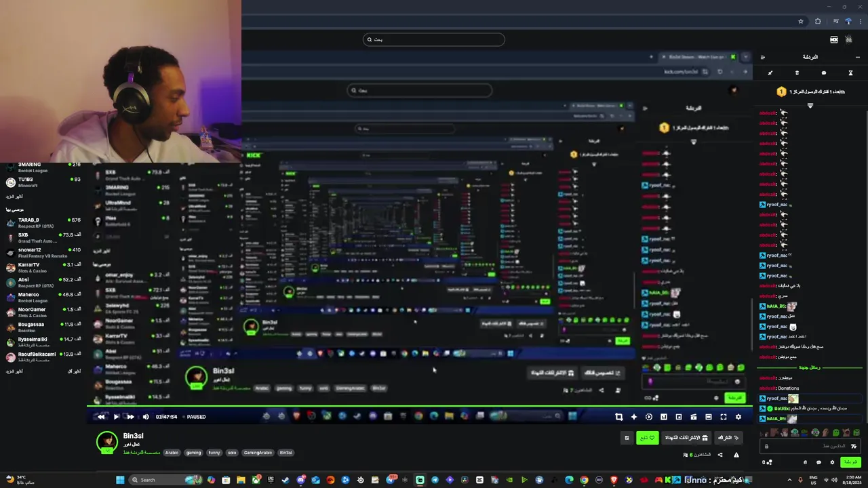868x488 pixels.
Task: Click the trash icon in chat header
Action: [x=797, y=73]
